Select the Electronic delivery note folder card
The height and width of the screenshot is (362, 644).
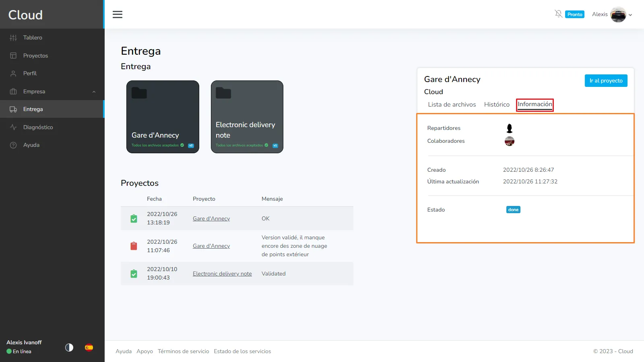(x=247, y=117)
